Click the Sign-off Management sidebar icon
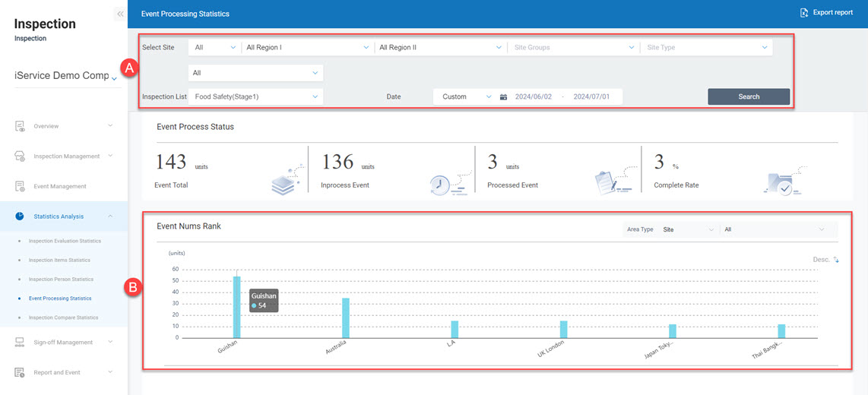Image resolution: width=868 pixels, height=395 pixels. pyautogui.click(x=21, y=343)
